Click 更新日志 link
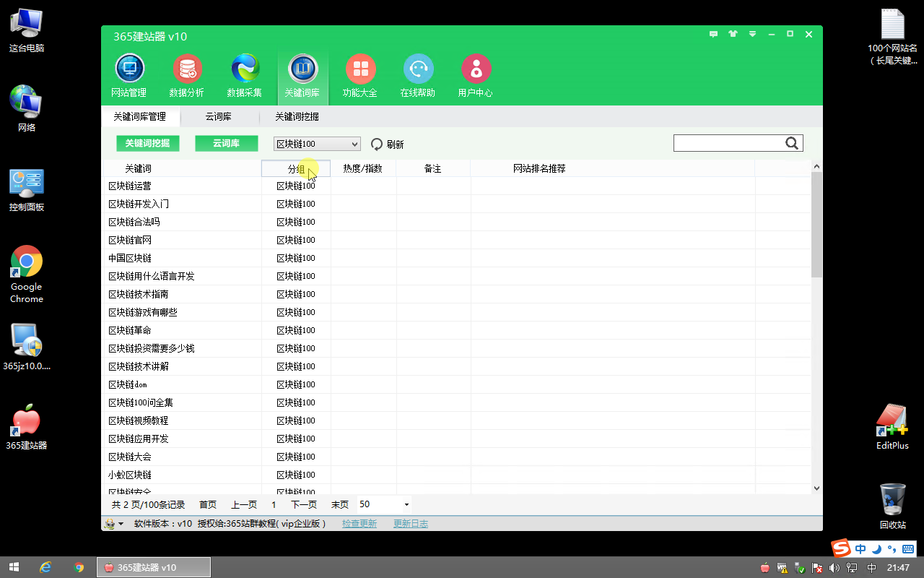The image size is (924, 578). pos(411,524)
